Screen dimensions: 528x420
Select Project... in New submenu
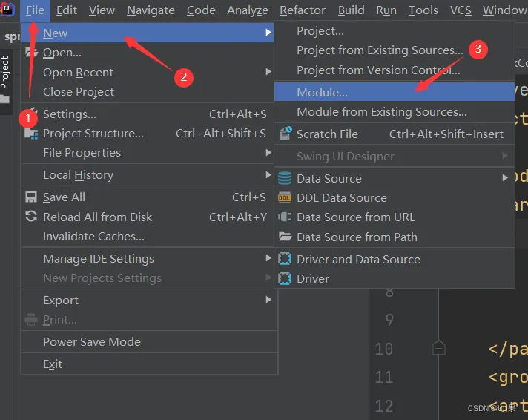click(395, 31)
